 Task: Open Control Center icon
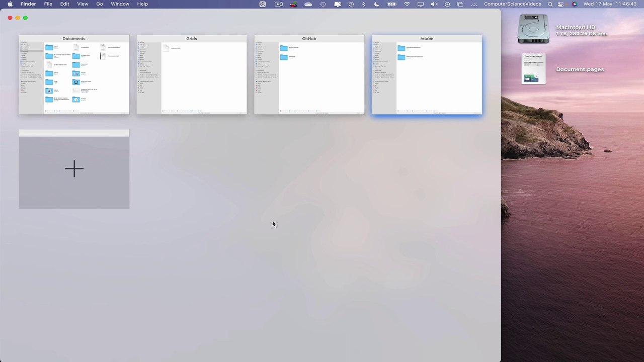pyautogui.click(x=561, y=4)
